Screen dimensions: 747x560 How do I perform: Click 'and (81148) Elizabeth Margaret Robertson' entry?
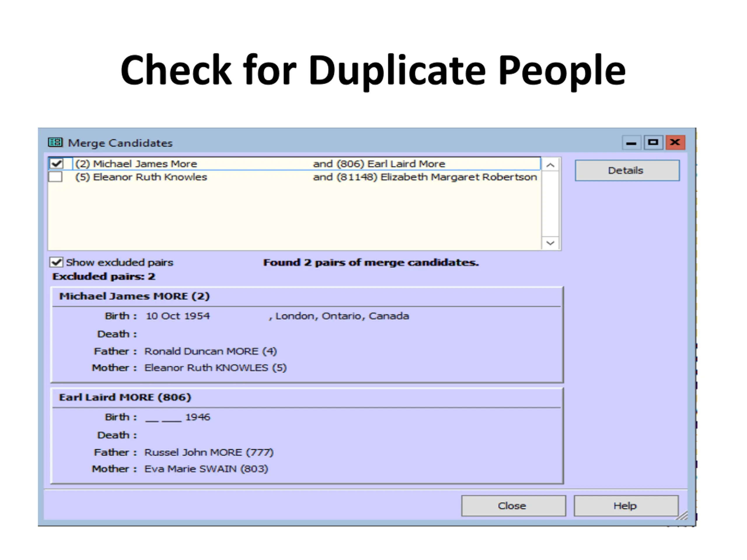(x=425, y=177)
